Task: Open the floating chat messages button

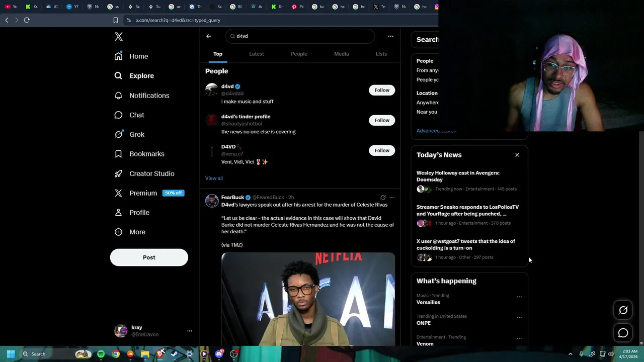Action: point(623,333)
